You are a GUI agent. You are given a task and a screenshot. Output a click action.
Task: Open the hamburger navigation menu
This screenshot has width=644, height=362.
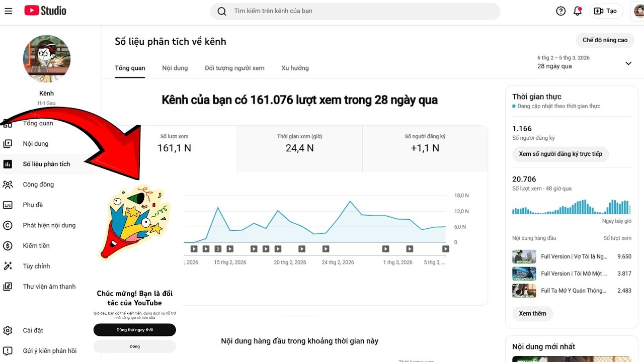(8, 11)
